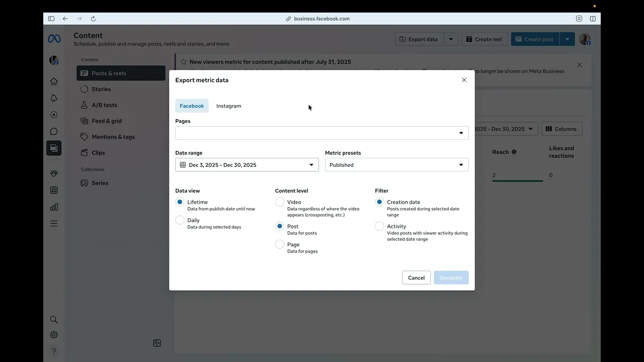644x362 pixels.
Task: Open browser split view icon at right
Action: pyautogui.click(x=593, y=19)
